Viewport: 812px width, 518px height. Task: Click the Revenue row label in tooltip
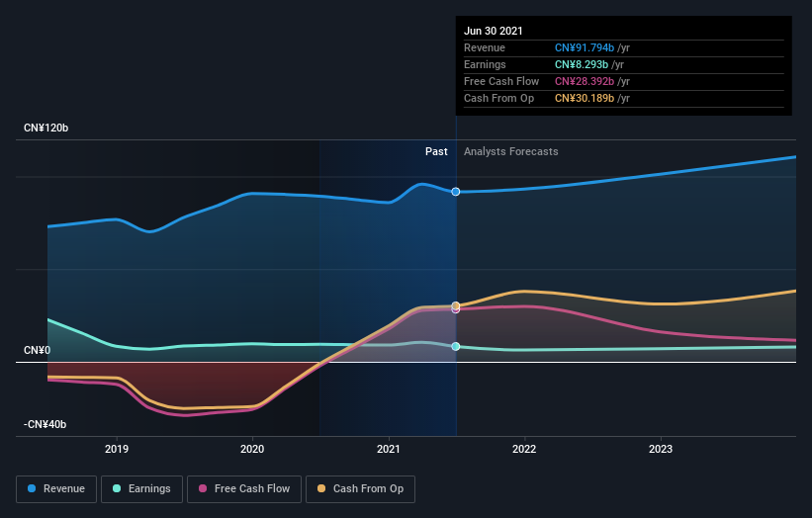tap(485, 47)
